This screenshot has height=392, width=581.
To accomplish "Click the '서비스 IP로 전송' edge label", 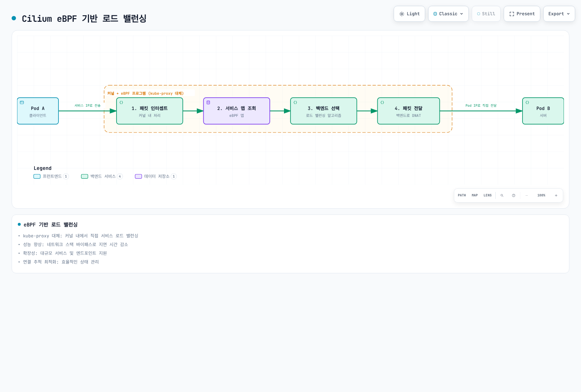I will [x=88, y=106].
